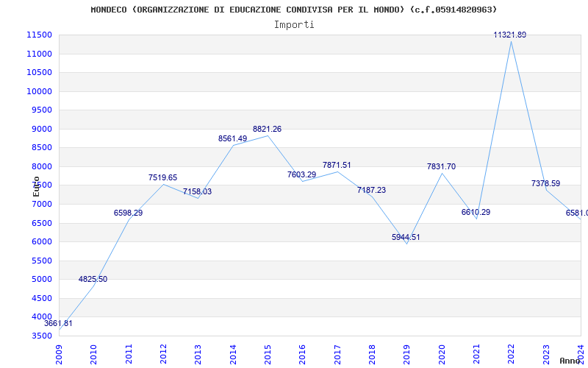Click x-axis year 2016

303,355
